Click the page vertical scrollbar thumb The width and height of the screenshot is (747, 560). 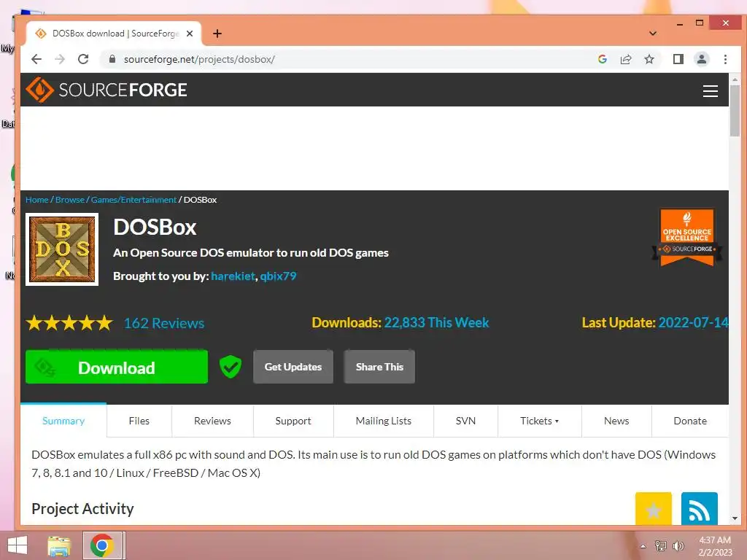pyautogui.click(x=735, y=111)
